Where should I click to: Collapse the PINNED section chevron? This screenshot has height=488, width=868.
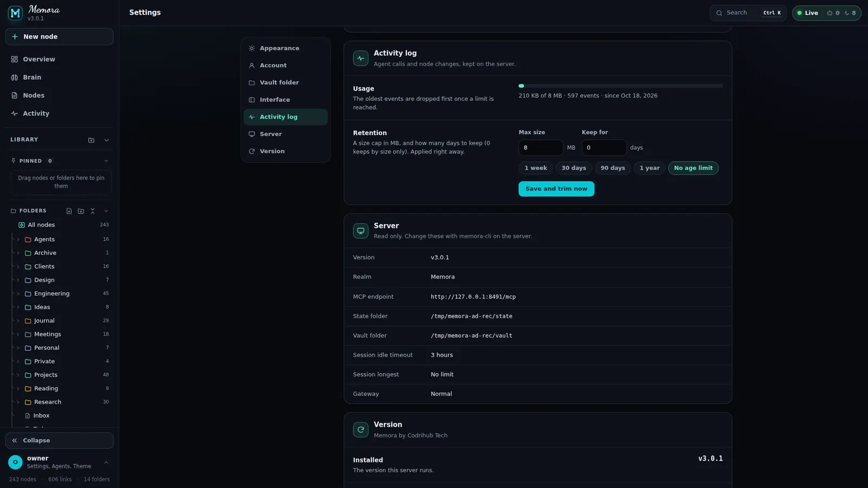pyautogui.click(x=106, y=161)
